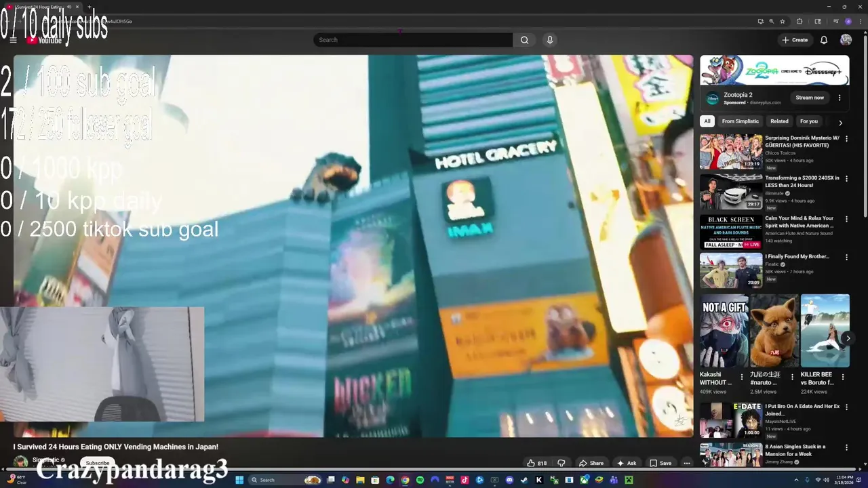868x488 pixels.
Task: Open options for Native American flute video
Action: coord(846,219)
